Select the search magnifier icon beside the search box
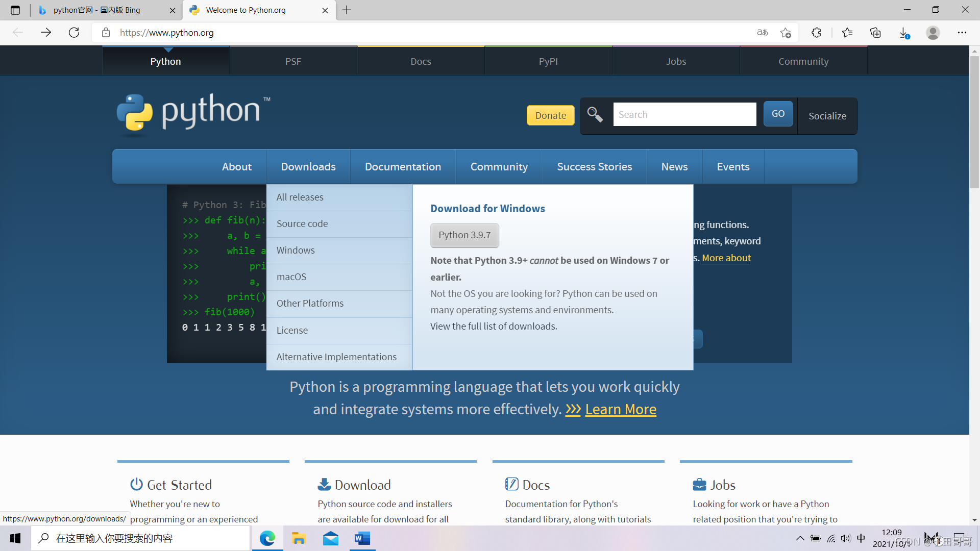This screenshot has width=980, height=551. click(x=595, y=114)
